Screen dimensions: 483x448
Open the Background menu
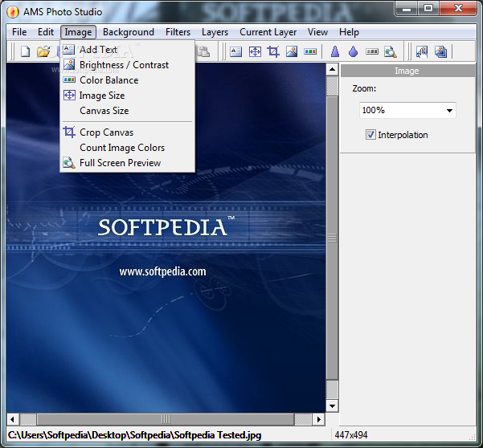129,32
